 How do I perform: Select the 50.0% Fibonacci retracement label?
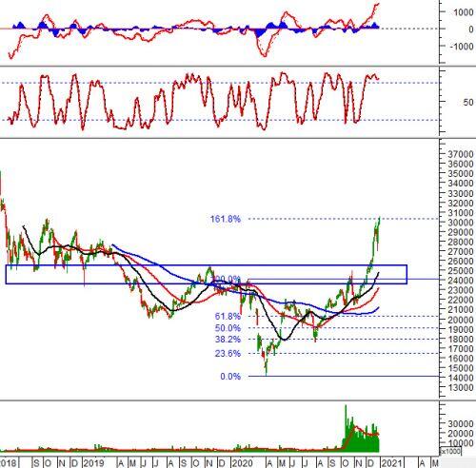coord(228,328)
